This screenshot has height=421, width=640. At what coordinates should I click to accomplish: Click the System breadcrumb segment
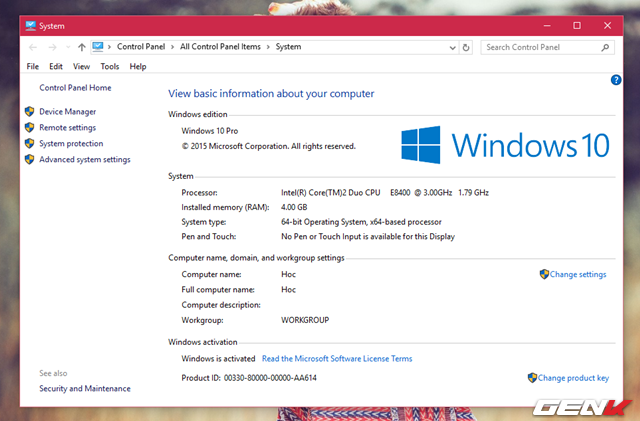[x=288, y=47]
